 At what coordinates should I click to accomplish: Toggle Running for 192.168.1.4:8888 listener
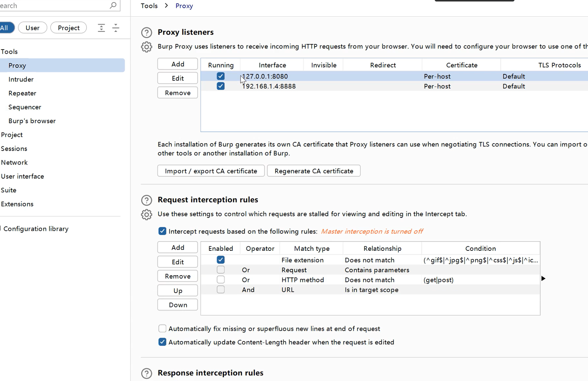(x=221, y=86)
